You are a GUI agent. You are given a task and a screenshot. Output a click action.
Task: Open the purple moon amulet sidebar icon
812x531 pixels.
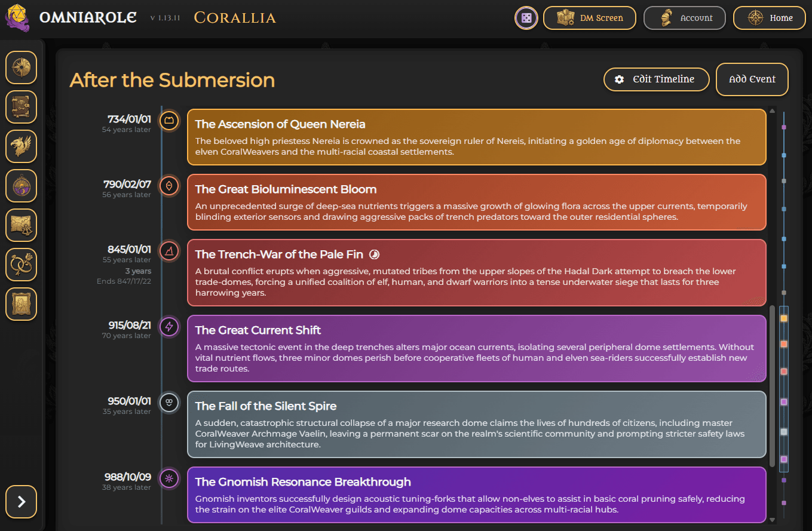pyautogui.click(x=22, y=186)
